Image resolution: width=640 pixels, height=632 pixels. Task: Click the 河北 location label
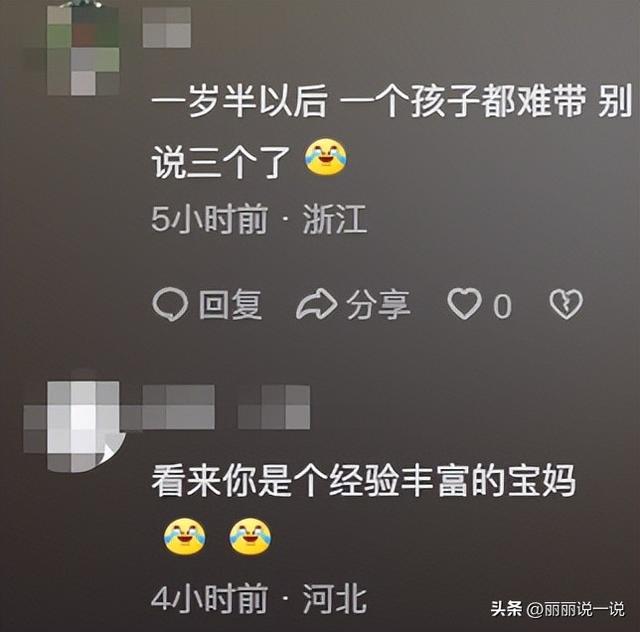coord(335,599)
